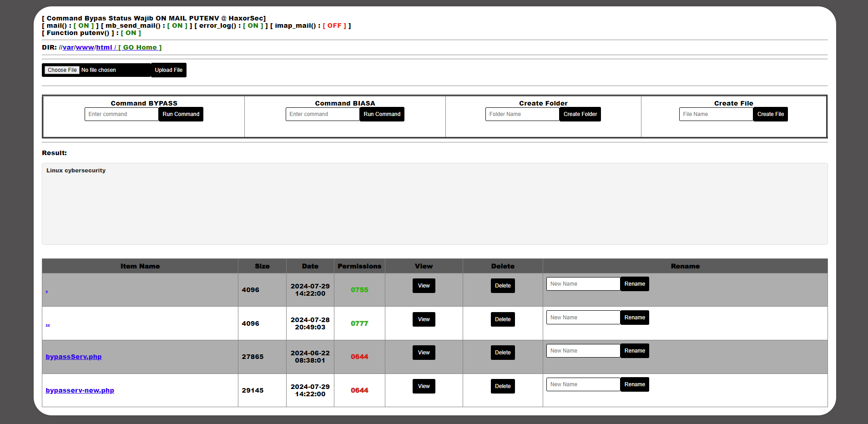The image size is (868, 424).
Task: Click the date '2024-06-22 08:38:01'
Action: click(310, 357)
